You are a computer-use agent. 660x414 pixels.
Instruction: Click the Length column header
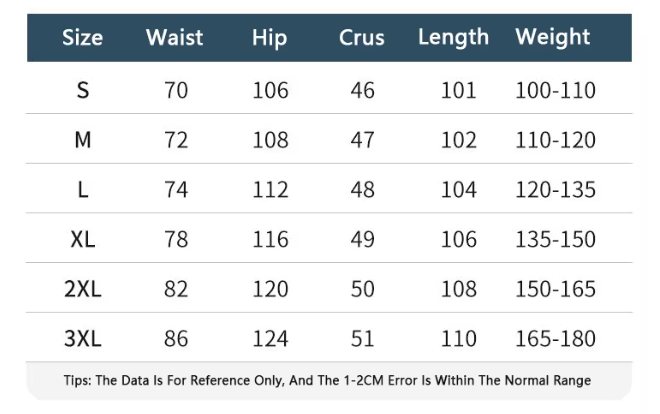pos(454,38)
